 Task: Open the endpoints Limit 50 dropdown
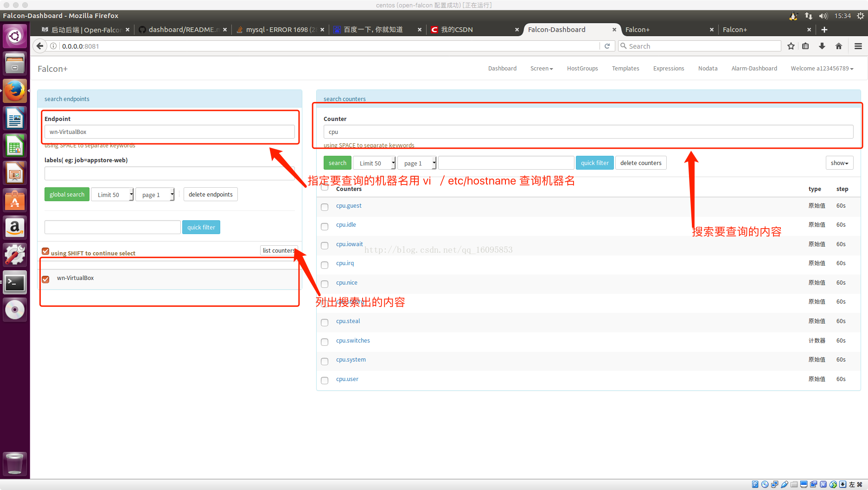pyautogui.click(x=113, y=195)
